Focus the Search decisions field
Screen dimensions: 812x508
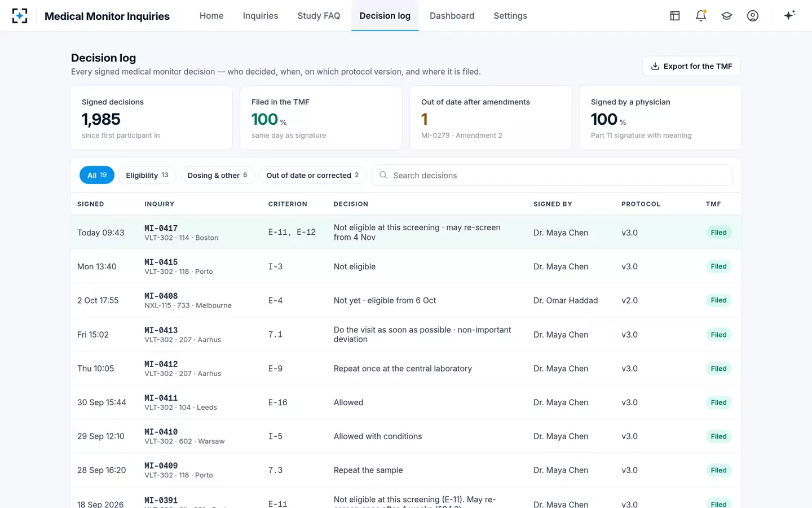[x=553, y=175]
